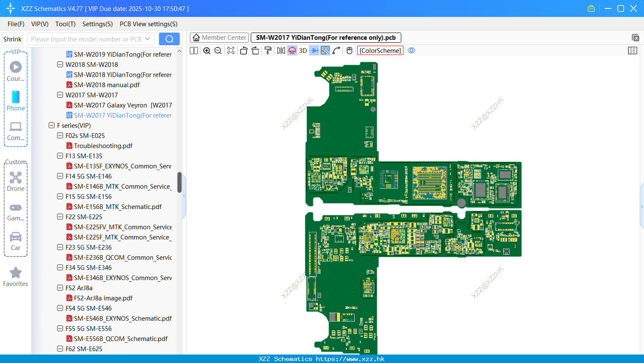644x363 pixels.
Task: Open SM-E556B_QCOM_Schematic.pdf
Action: tap(121, 338)
